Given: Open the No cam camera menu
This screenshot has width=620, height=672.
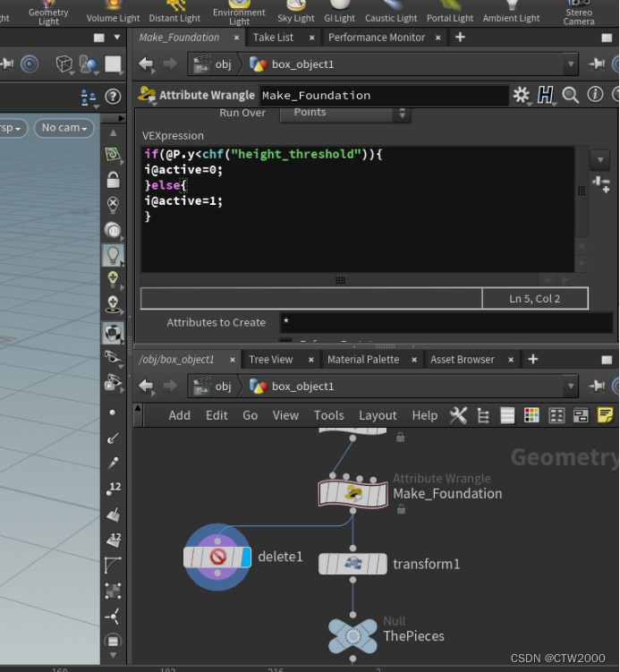Looking at the screenshot, I should [64, 128].
